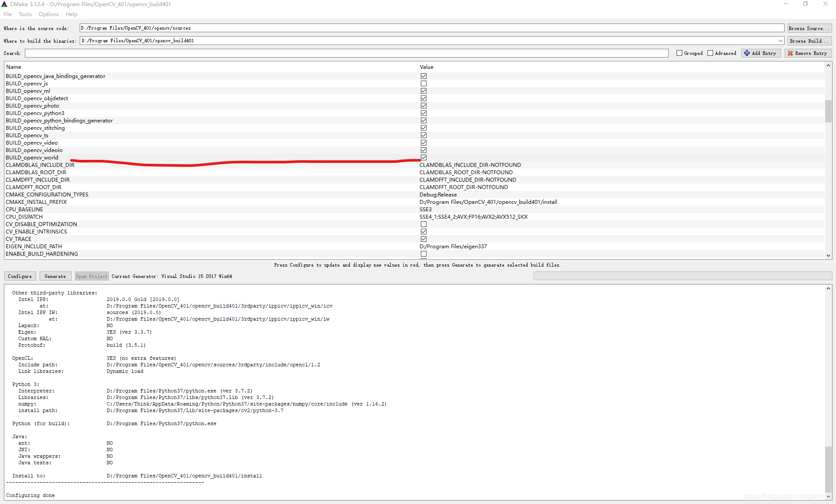
Task: Click CLAMDBLAS_ROOT_DIR-NOTFOUND value
Action: tap(466, 173)
